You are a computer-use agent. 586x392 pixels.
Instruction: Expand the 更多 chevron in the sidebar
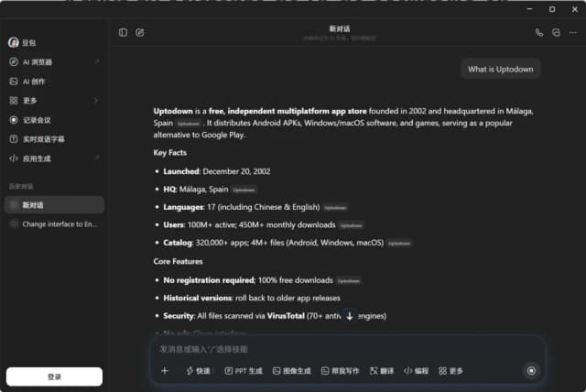click(x=96, y=100)
